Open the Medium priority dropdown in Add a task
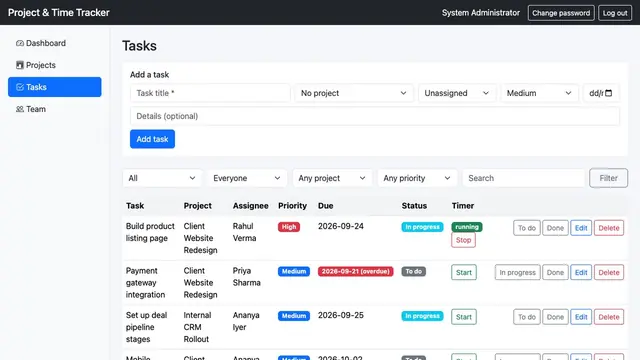 [x=539, y=93]
